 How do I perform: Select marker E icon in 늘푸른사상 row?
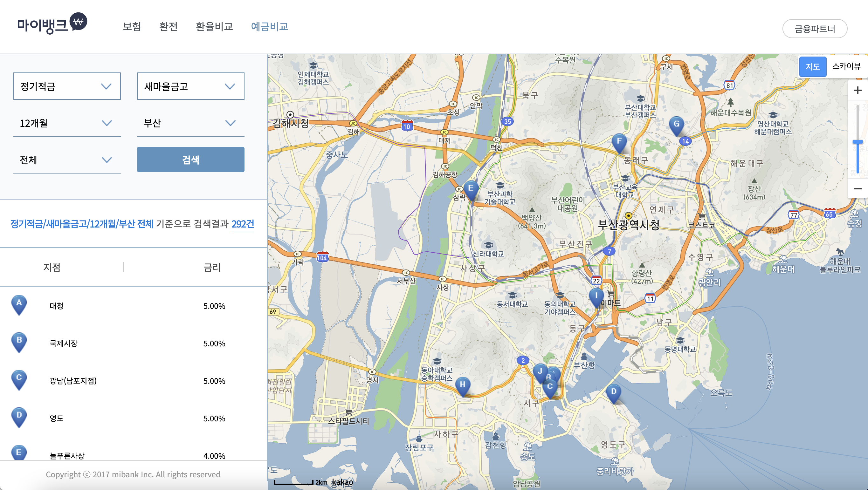pos(19,452)
